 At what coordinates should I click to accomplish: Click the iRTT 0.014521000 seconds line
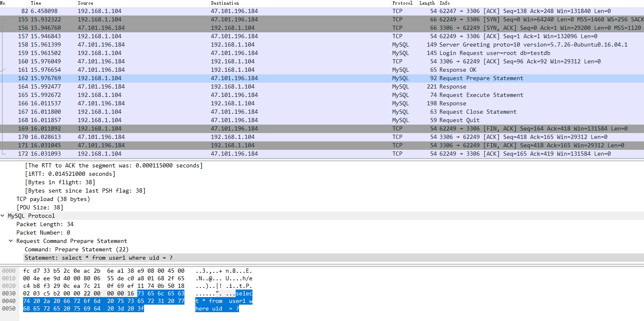point(70,174)
